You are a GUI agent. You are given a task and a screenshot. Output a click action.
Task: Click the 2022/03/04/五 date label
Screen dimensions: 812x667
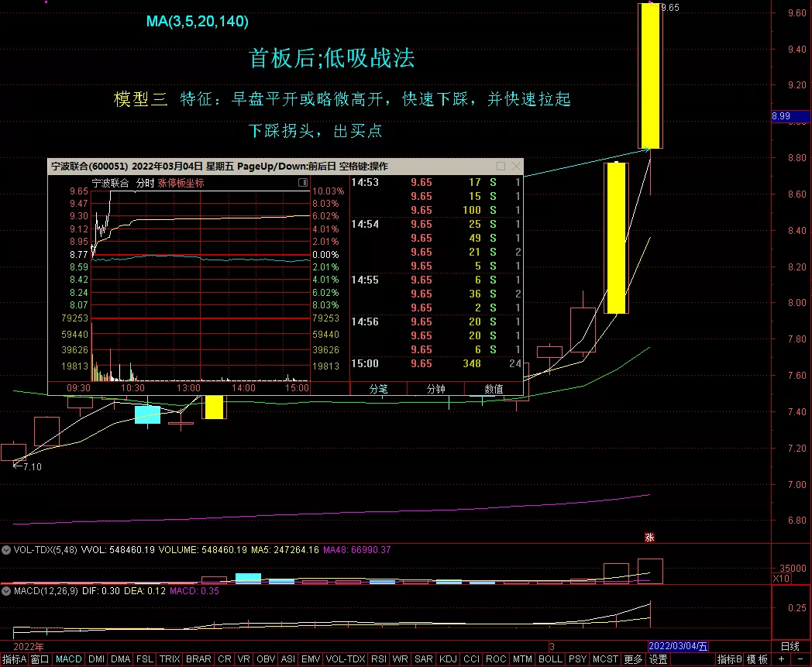pos(678,646)
